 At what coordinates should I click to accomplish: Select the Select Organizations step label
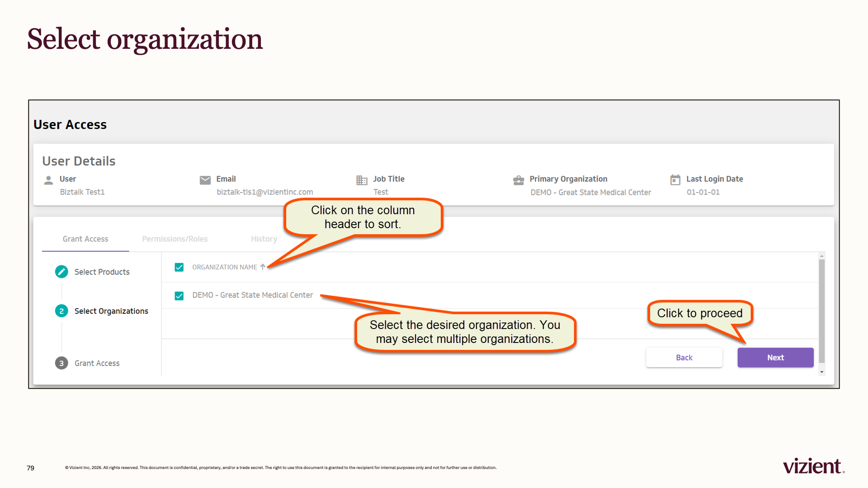coord(111,311)
